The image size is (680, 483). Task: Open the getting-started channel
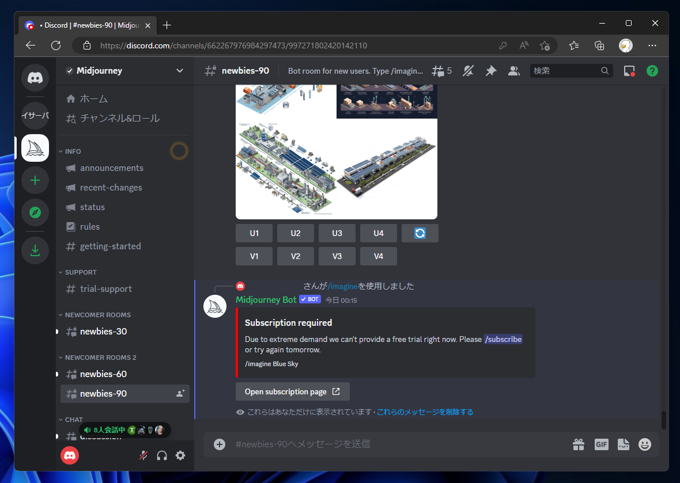click(125, 246)
